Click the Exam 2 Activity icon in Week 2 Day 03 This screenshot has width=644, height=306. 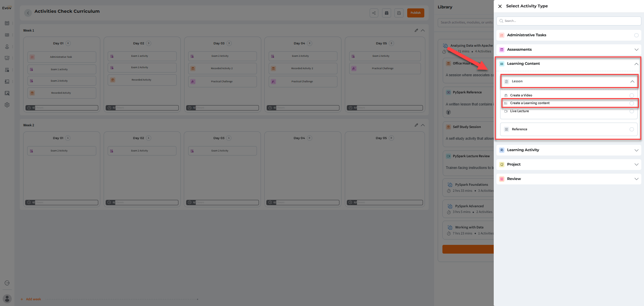tap(192, 151)
